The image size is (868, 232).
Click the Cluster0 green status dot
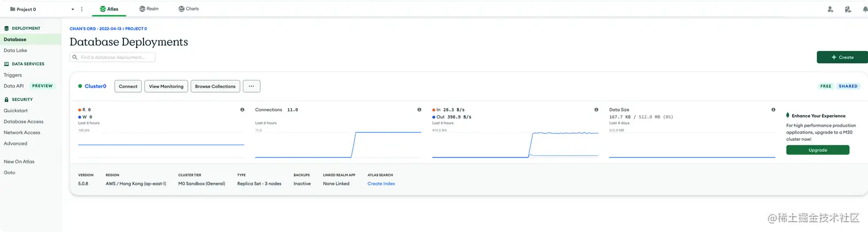(80, 86)
